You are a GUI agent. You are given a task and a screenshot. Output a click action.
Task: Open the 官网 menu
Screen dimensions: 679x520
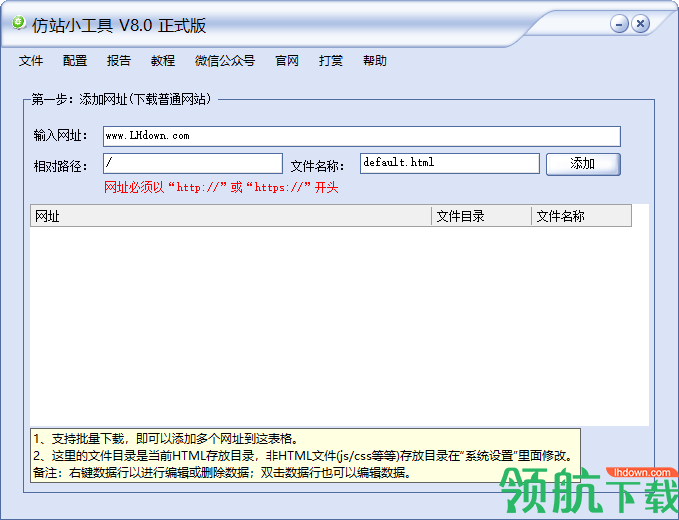pyautogui.click(x=287, y=61)
